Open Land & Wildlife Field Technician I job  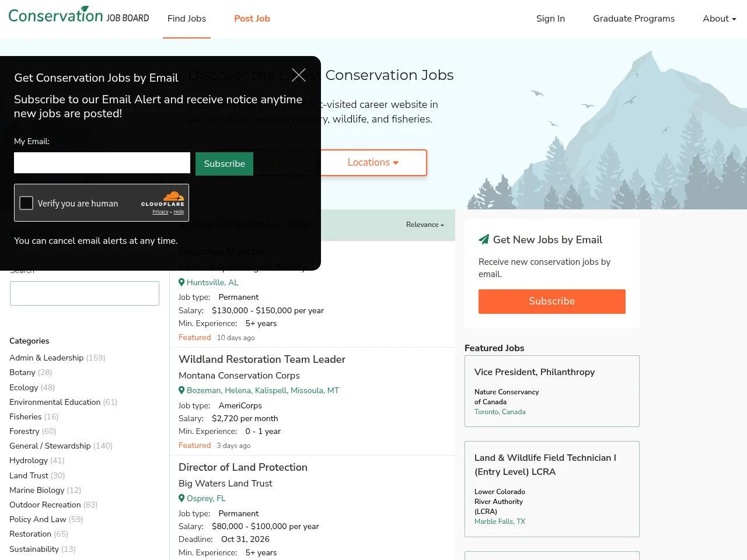(x=545, y=465)
